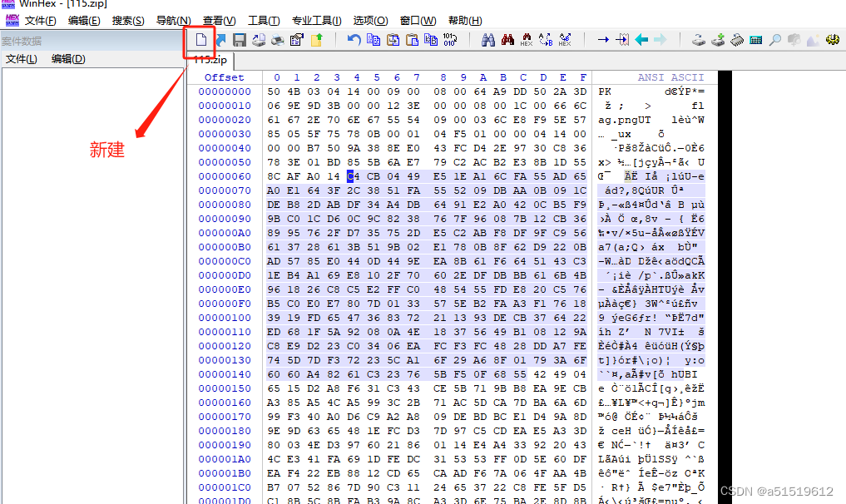Viewport: 846px width, 504px height.
Task: Click the Paste Clipboard icon
Action: click(413, 38)
